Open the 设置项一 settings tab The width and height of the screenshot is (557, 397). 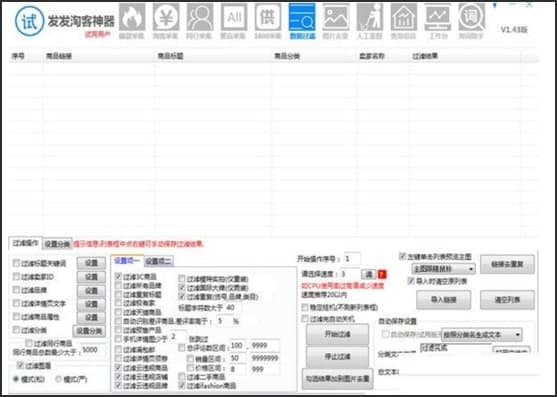click(x=128, y=261)
